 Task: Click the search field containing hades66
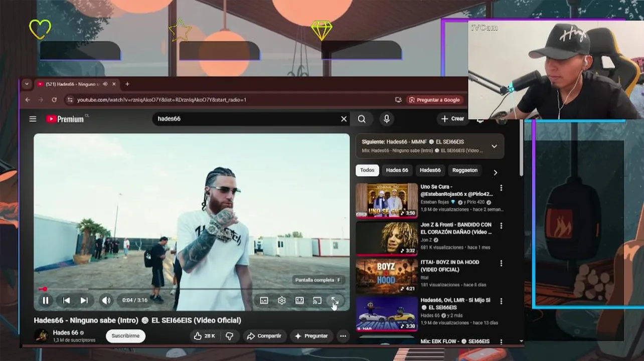[246, 119]
